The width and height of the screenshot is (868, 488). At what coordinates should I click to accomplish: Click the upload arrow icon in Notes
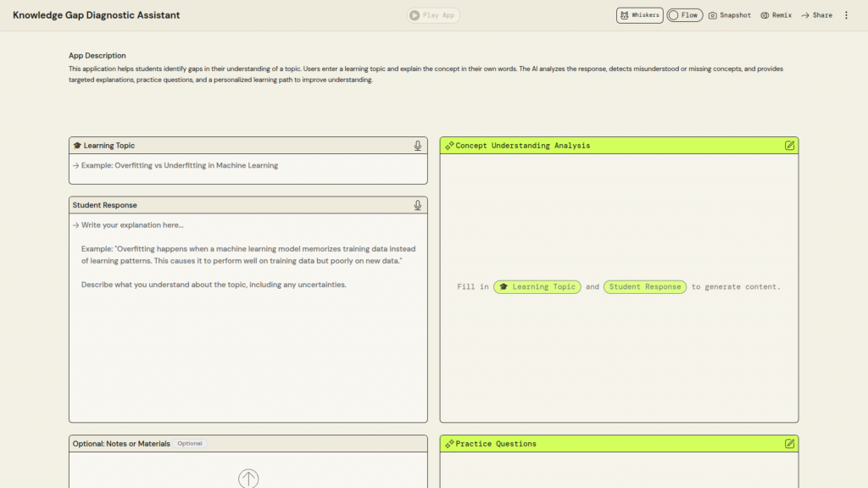pyautogui.click(x=248, y=479)
